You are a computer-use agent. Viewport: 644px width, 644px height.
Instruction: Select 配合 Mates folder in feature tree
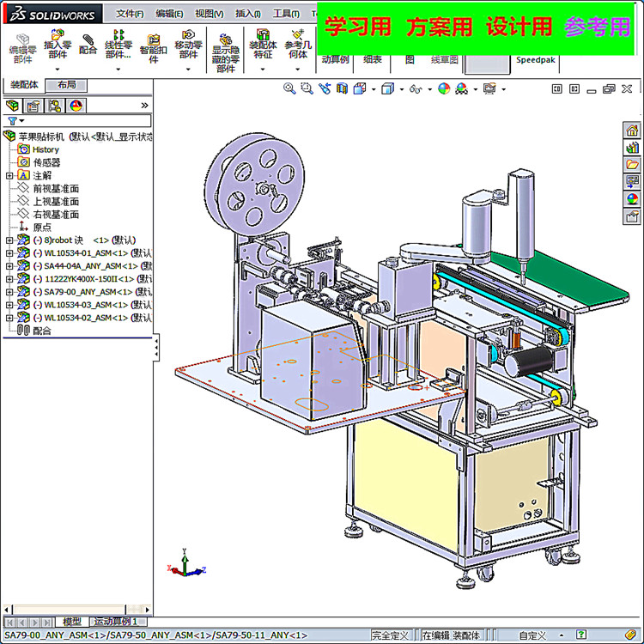[x=42, y=331]
